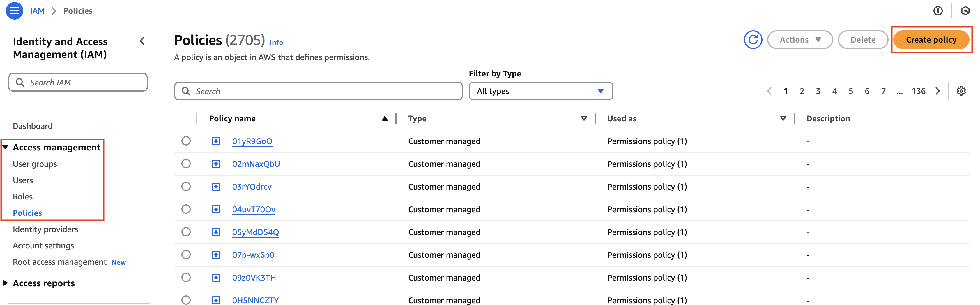The image size is (980, 305).
Task: Open table preferences gear icon
Action: pyautogui.click(x=961, y=91)
